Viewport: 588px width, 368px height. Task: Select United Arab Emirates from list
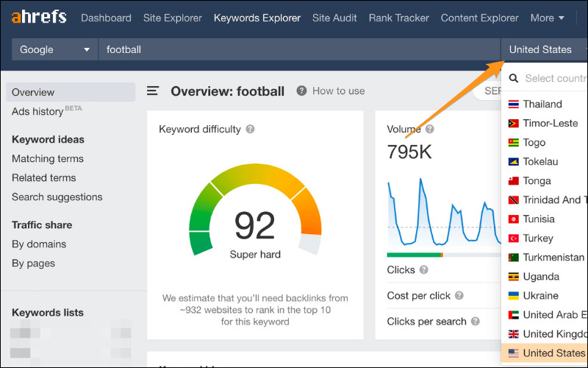click(545, 315)
